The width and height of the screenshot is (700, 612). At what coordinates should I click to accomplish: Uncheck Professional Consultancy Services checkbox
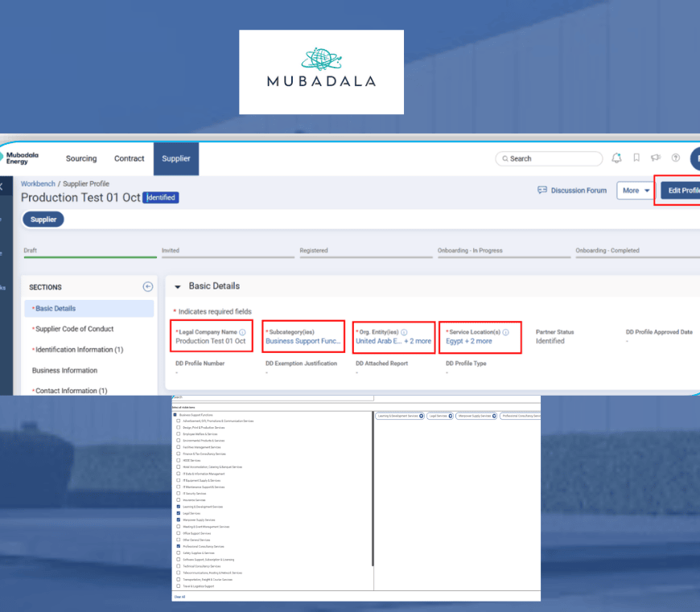179,546
